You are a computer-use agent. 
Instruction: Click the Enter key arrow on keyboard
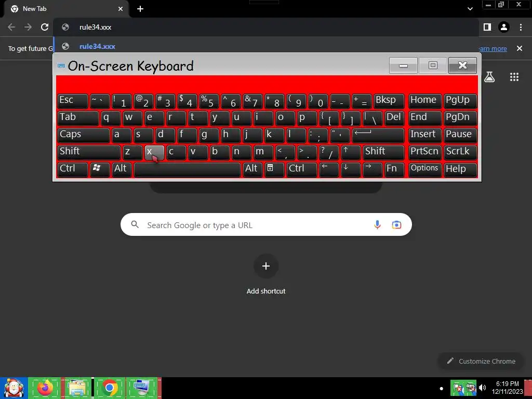click(x=378, y=135)
